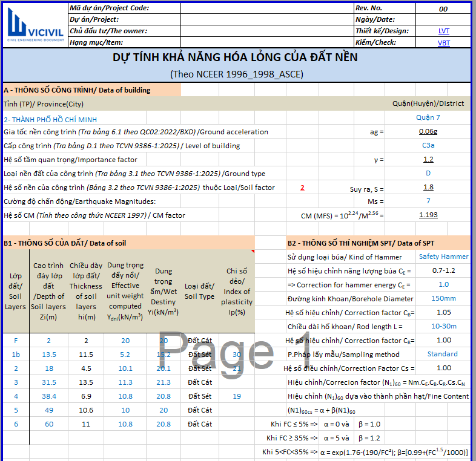The width and height of the screenshot is (476, 461).
Task: Click the B1 Data of soil header
Action: (129, 243)
